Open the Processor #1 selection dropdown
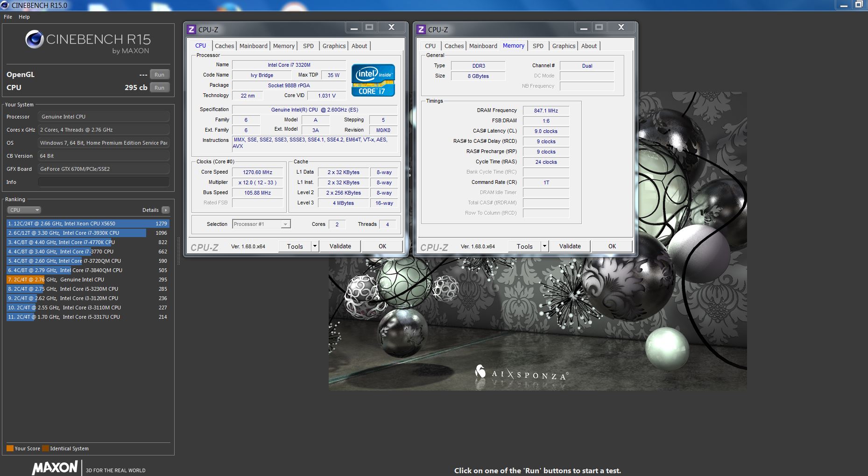This screenshot has width=868, height=476. [x=261, y=224]
